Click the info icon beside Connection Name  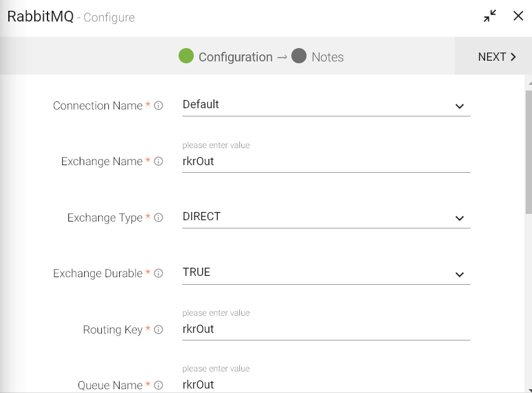pos(158,106)
